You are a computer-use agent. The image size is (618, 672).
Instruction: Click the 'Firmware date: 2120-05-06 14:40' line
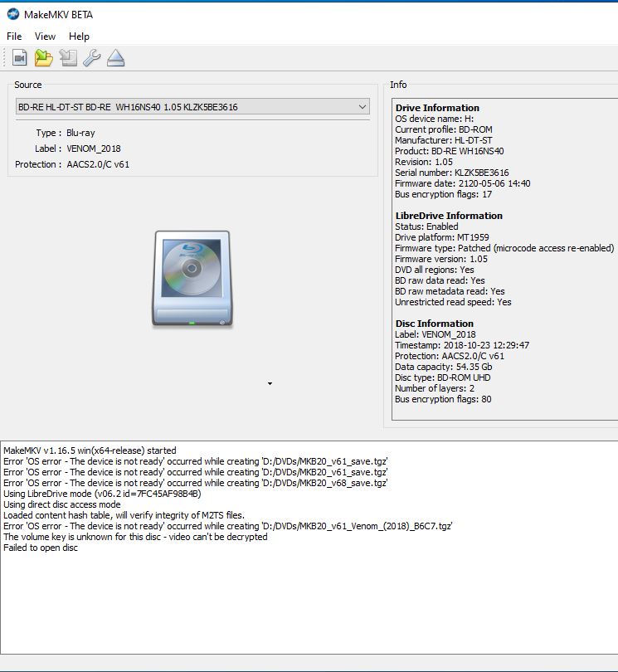(x=462, y=183)
